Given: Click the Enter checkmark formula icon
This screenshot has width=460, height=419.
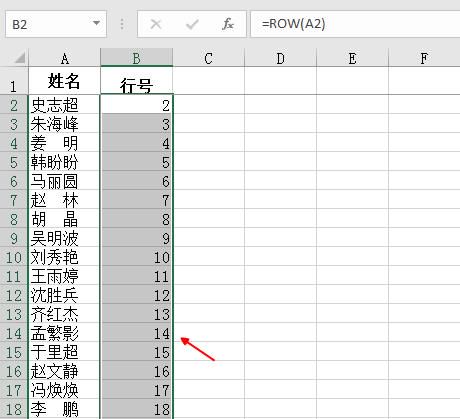Looking at the screenshot, I should point(192,24).
